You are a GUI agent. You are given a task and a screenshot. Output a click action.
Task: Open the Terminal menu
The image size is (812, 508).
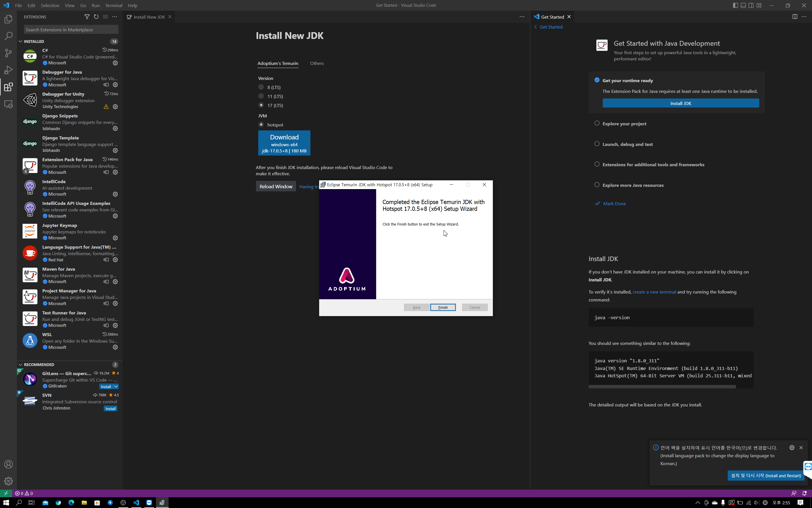click(x=114, y=5)
